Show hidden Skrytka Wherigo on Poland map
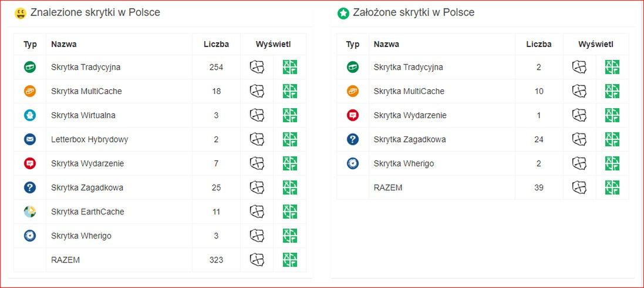 coord(579,163)
